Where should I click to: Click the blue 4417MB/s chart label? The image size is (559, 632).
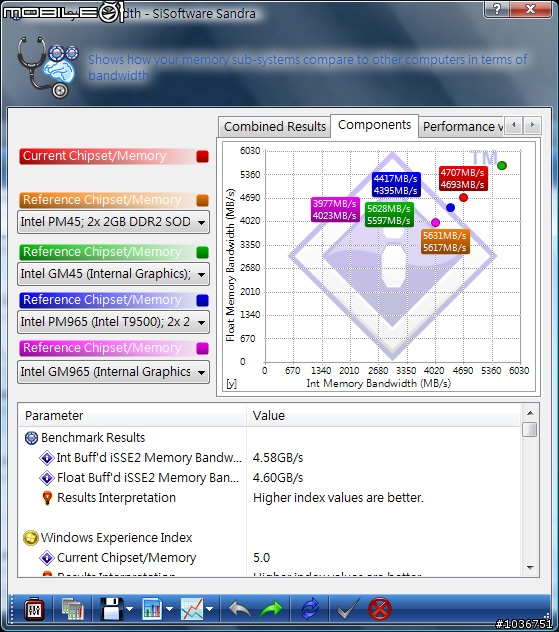396,185
